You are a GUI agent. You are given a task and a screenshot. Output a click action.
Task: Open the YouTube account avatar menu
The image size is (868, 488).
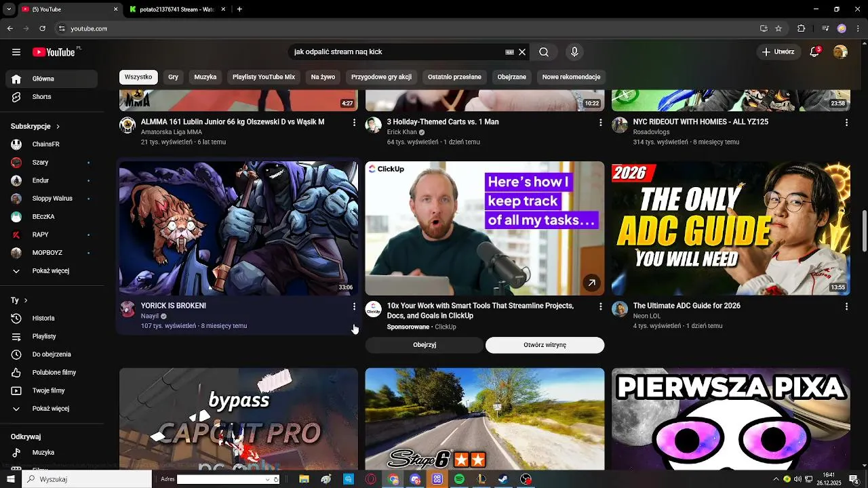(840, 52)
